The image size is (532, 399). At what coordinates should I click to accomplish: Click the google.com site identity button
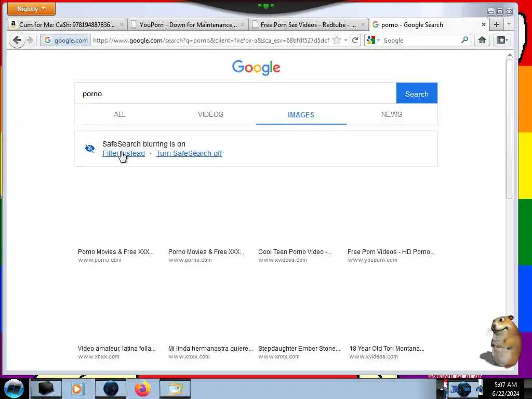point(66,41)
